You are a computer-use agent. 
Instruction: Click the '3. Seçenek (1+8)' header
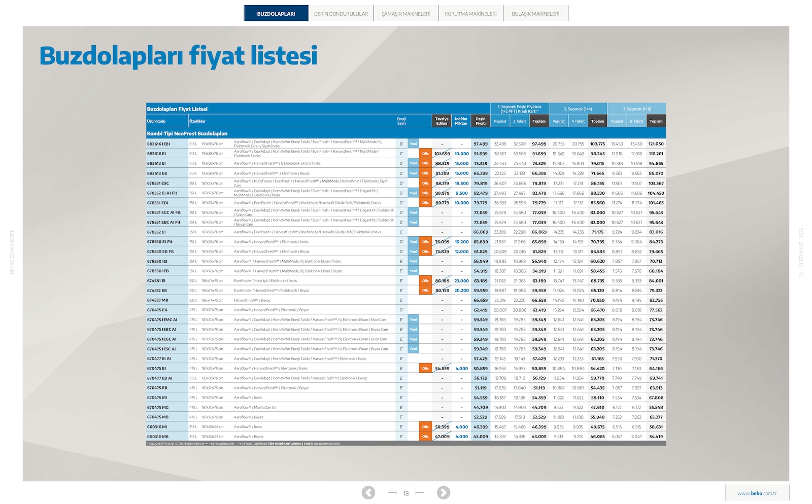click(637, 109)
